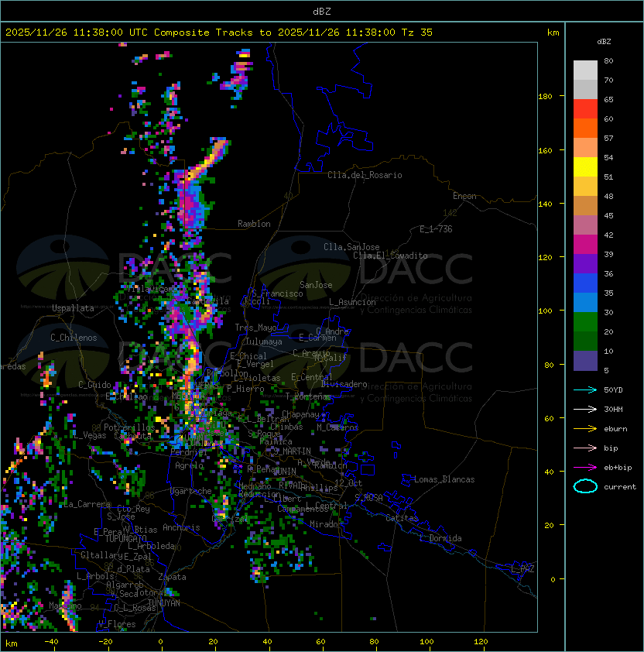Click the 'Tulumaya' map label
The width and height of the screenshot is (644, 652).
264,341
